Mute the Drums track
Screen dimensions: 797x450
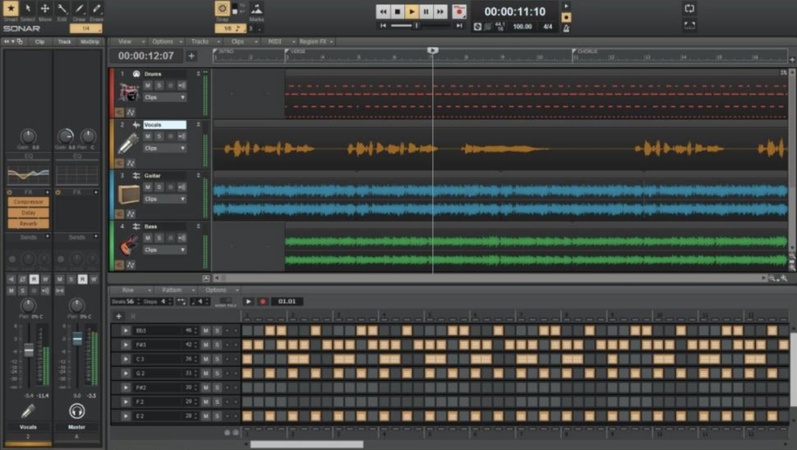pos(148,85)
